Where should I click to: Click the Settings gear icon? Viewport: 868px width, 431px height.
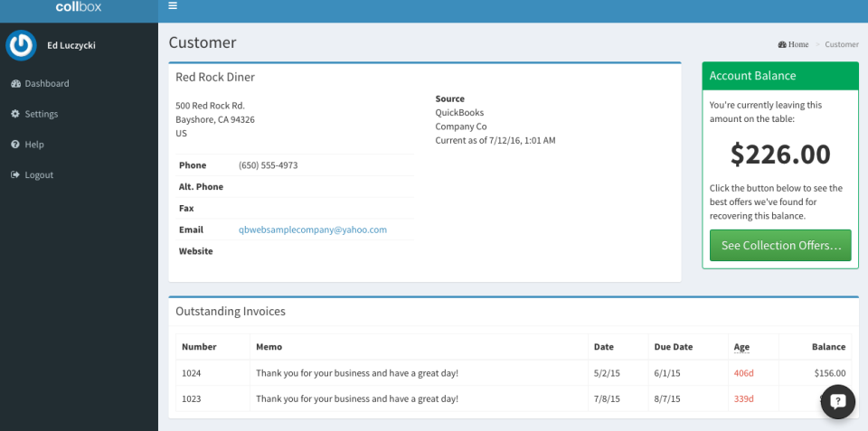(x=15, y=115)
